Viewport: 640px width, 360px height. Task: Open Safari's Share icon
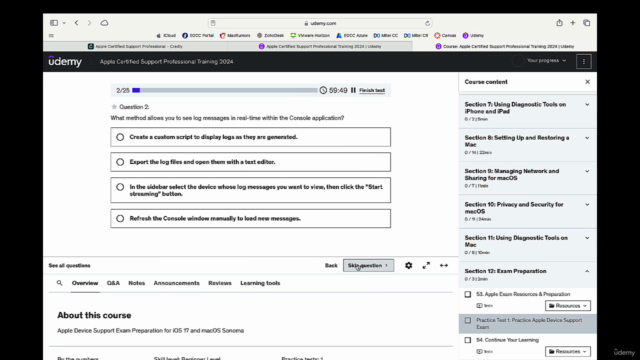[x=559, y=23]
